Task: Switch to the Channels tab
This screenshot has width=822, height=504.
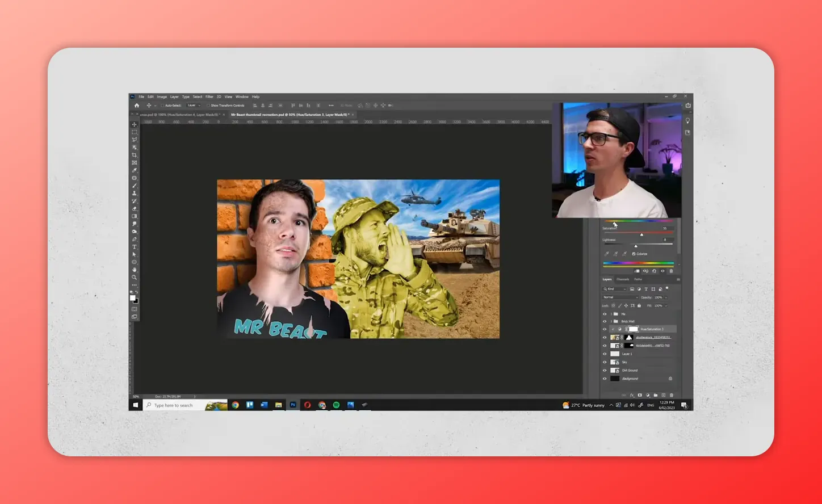Action: click(623, 279)
